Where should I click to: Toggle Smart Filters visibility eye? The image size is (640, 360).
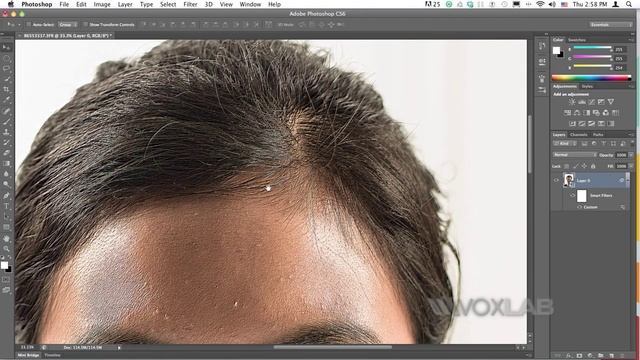coord(572,196)
